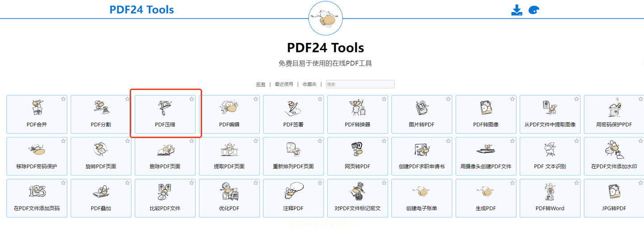Open the 重新排列PDF页面 tool icon
The image size is (644, 227).
click(293, 150)
